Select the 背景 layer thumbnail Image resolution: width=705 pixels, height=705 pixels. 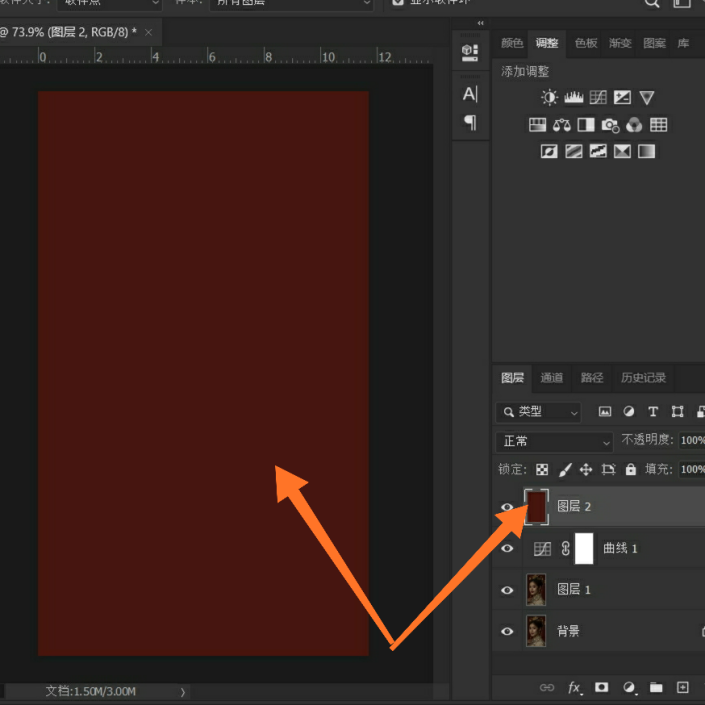(x=536, y=631)
